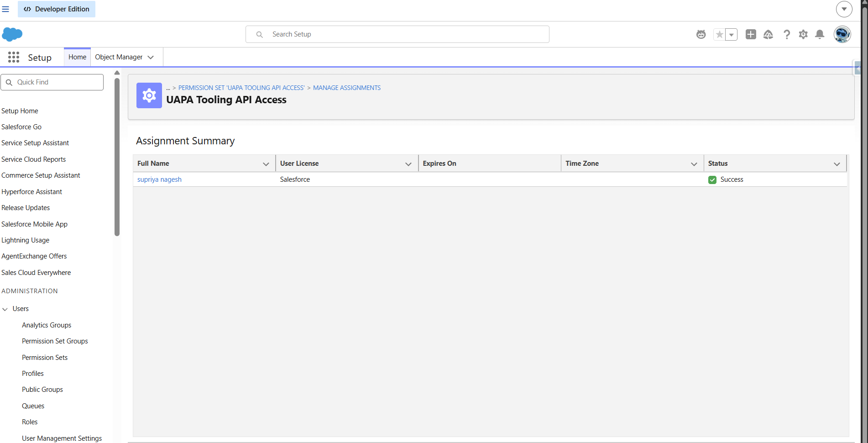Open Permission Set Groups

point(55,341)
